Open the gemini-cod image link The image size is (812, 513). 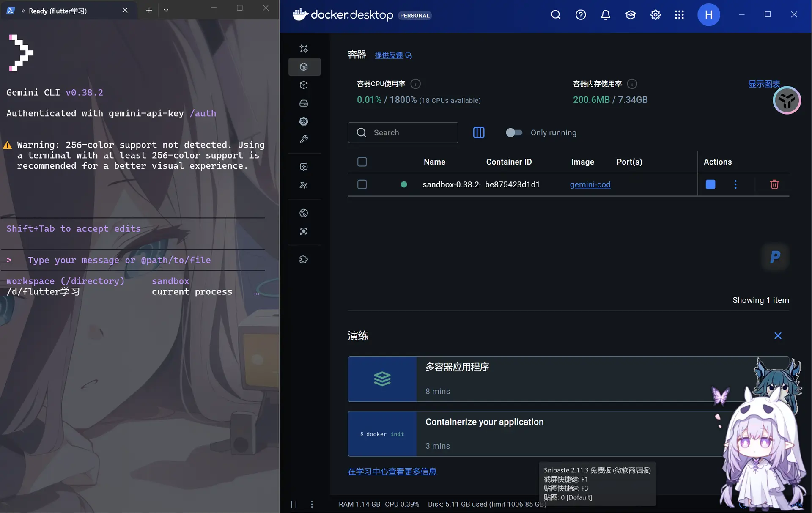tap(590, 184)
